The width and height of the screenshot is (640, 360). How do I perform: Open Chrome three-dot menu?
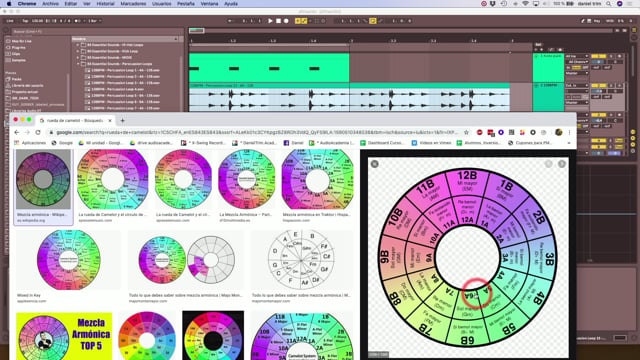coord(569,132)
